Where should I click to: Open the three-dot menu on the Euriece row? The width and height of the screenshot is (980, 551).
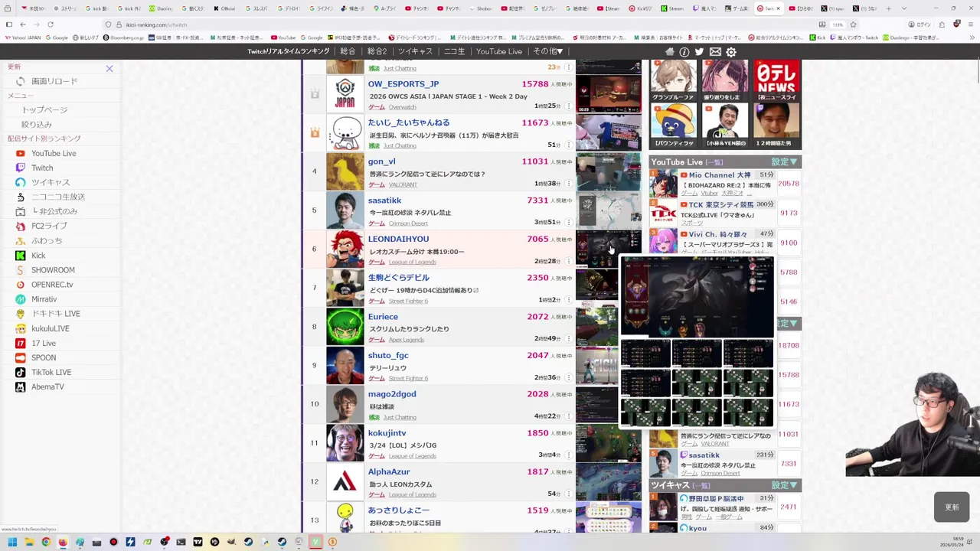click(568, 339)
